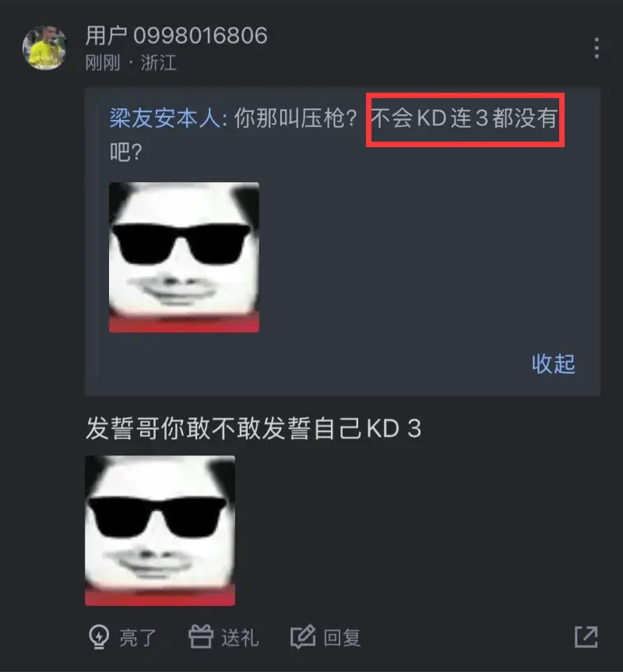The width and height of the screenshot is (623, 672).
Task: Collapse the quoted comment via 收起
Action: [553, 364]
